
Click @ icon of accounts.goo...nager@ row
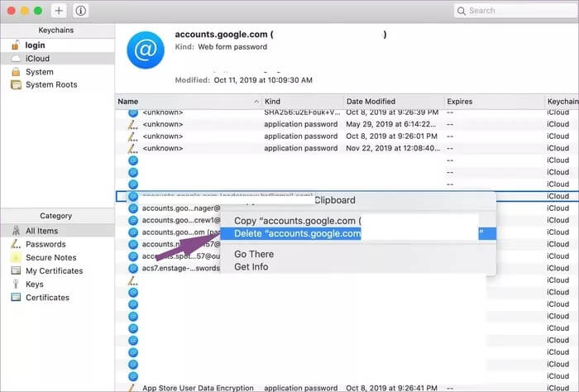pos(133,208)
